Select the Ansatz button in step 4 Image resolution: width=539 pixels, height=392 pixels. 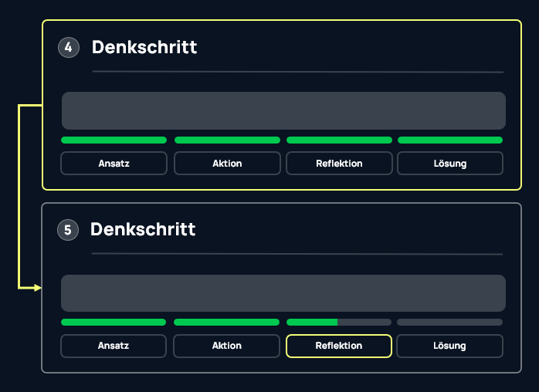(114, 164)
